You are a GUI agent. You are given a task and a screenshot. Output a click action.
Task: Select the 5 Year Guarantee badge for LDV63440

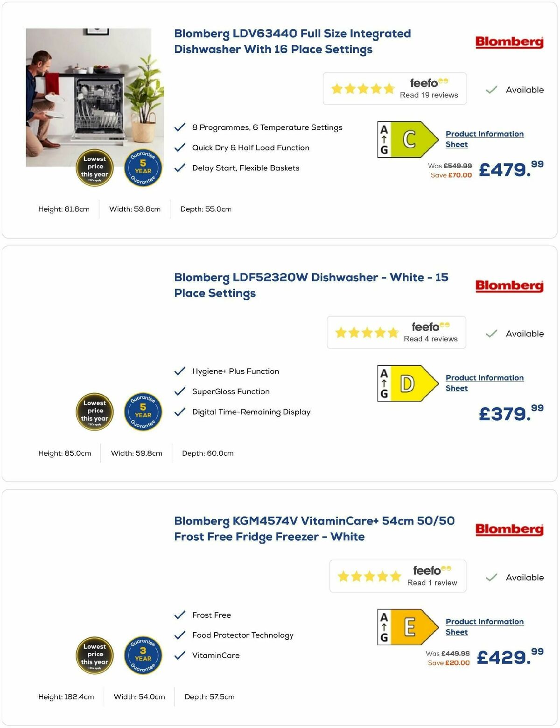click(x=143, y=168)
